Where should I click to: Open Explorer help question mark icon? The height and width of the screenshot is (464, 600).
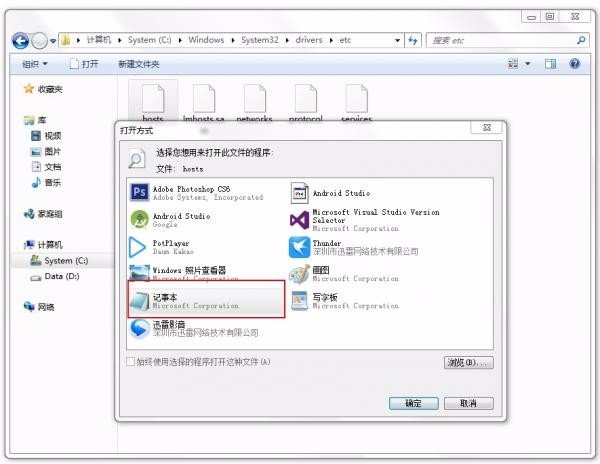coord(575,63)
